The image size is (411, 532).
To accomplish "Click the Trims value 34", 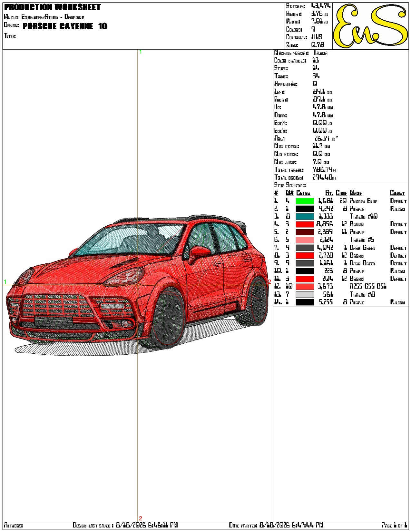I will tap(316, 76).
